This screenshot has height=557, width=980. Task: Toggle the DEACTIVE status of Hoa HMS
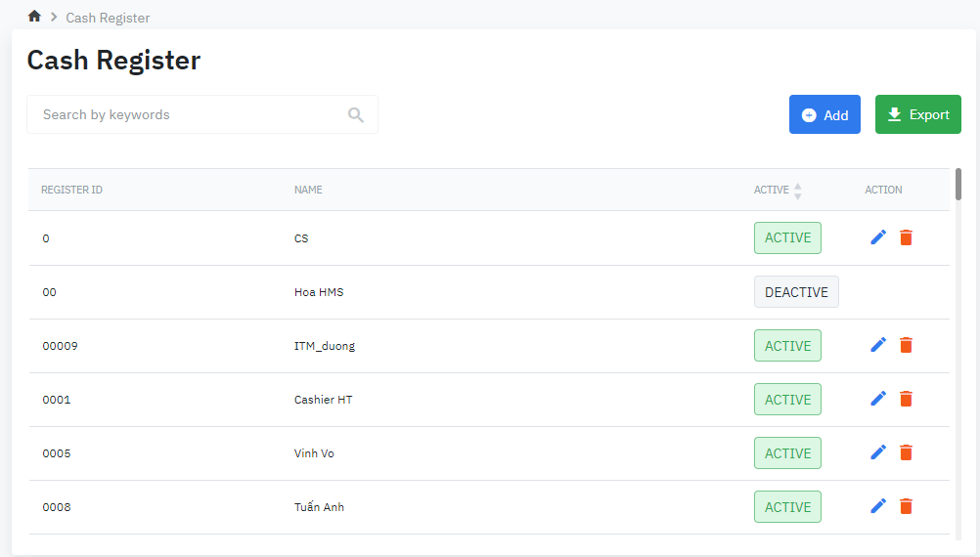tap(796, 292)
